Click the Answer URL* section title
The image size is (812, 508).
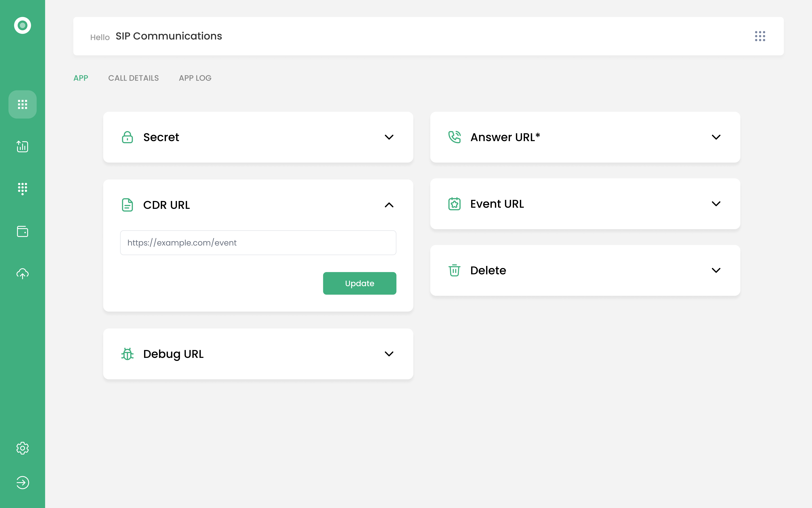tap(505, 137)
